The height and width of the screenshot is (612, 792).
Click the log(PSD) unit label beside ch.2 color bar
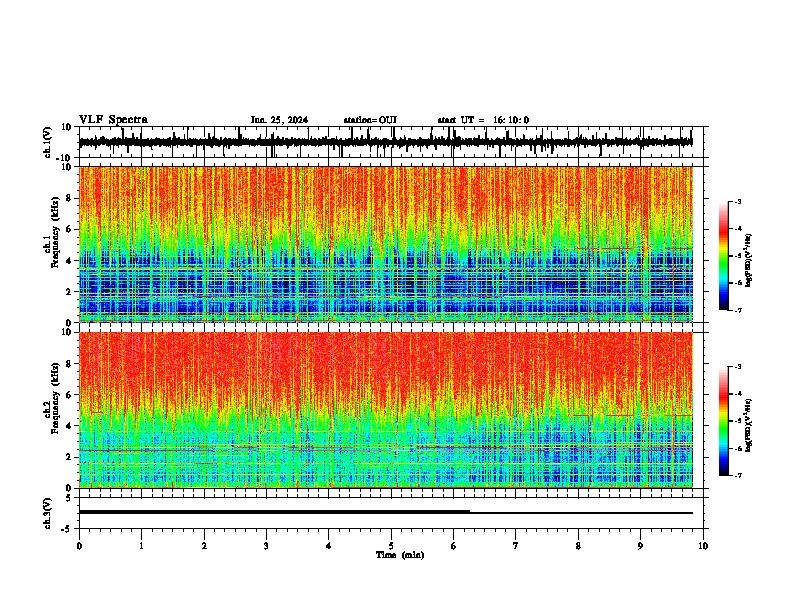[749, 425]
